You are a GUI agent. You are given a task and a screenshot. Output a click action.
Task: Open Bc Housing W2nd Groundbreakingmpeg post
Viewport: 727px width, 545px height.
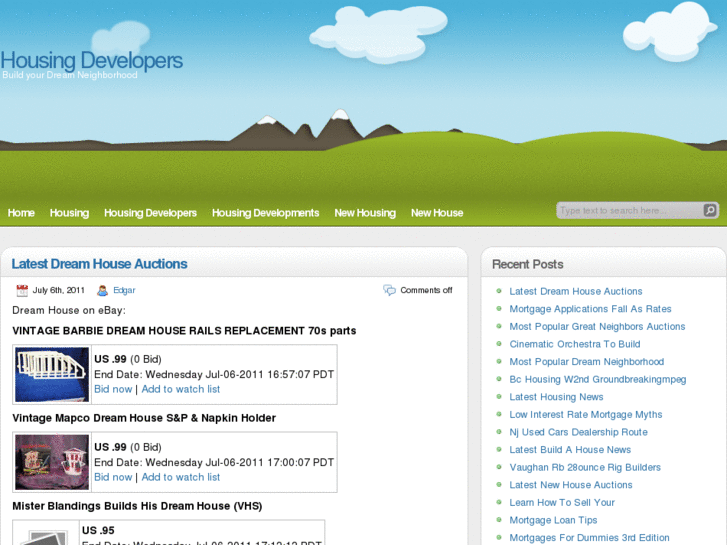pos(598,379)
